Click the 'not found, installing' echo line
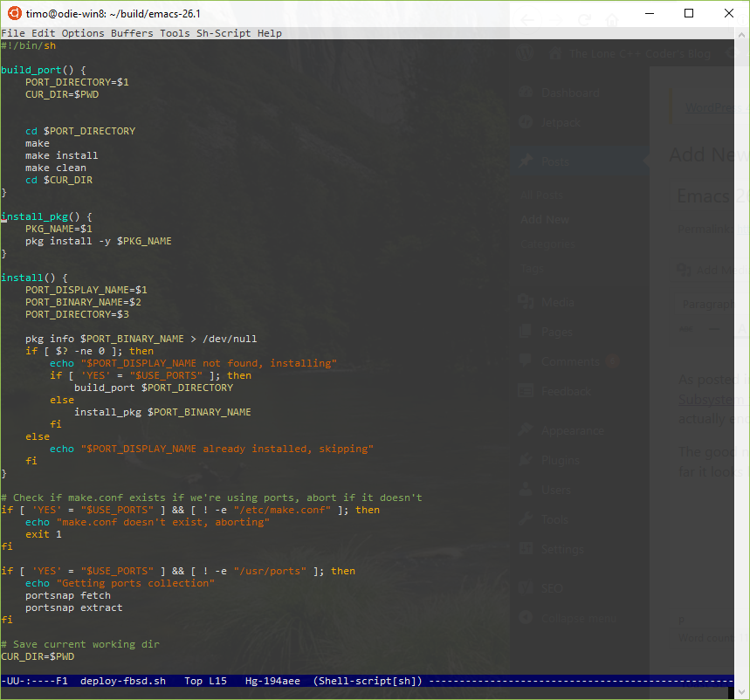This screenshot has width=750, height=700. click(193, 363)
